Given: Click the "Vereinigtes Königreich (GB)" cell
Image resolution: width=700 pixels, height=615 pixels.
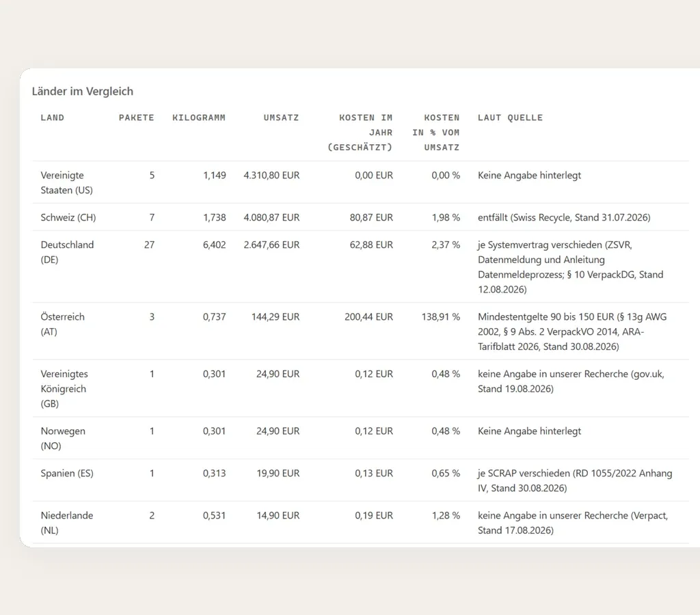Looking at the screenshot, I should pos(64,389).
